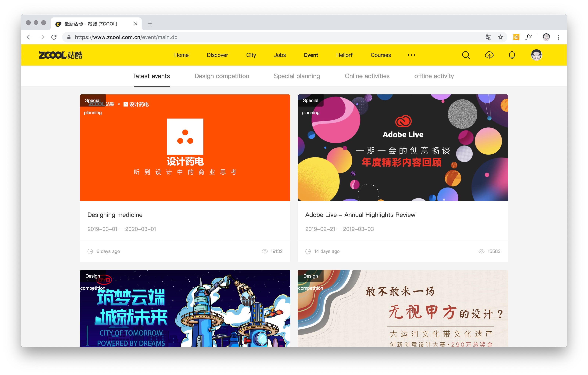
Task: Select the 最新活动 - 站酷 (ZCOOL) tab
Action: pyautogui.click(x=96, y=24)
